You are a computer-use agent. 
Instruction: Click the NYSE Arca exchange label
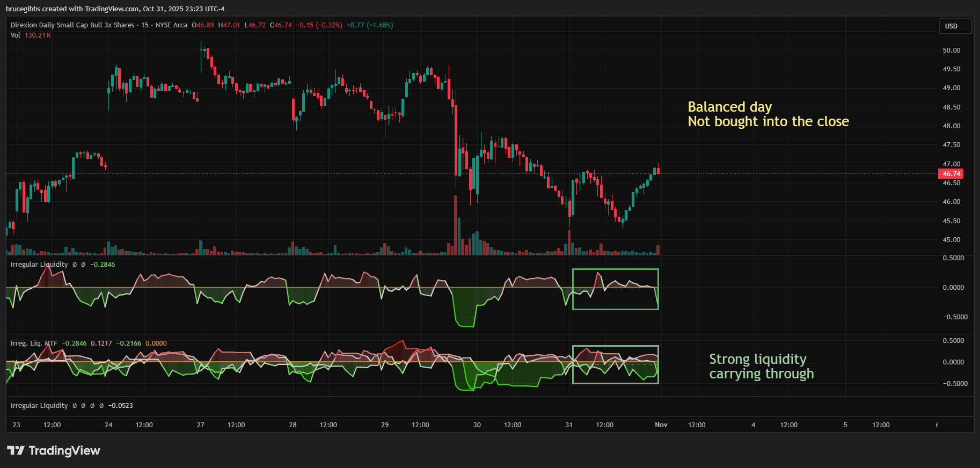(171, 25)
